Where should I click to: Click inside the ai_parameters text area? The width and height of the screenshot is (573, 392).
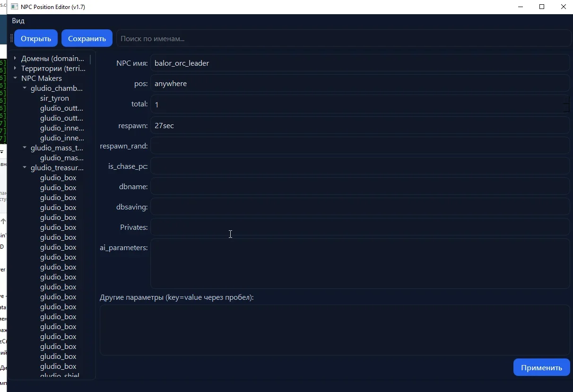click(359, 263)
